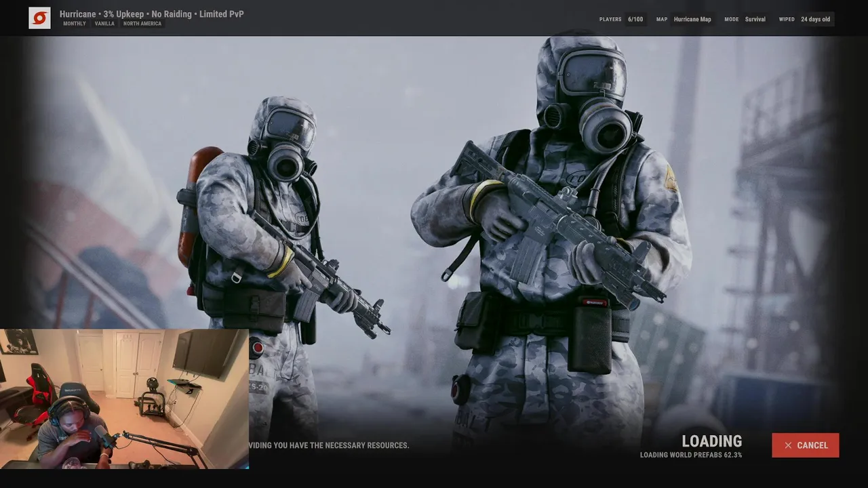Click the Hurricane server logo icon
Viewport: 868px width, 488px height.
39,18
